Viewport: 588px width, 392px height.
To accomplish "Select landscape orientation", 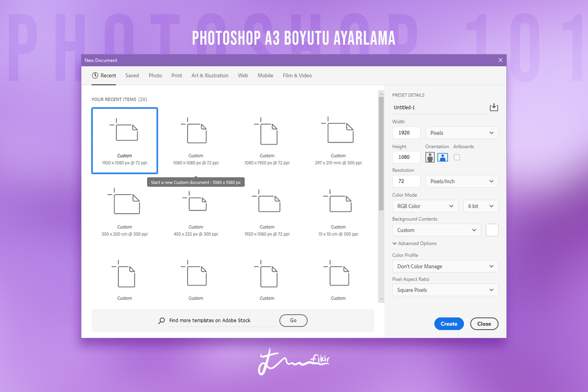I will tap(442, 157).
